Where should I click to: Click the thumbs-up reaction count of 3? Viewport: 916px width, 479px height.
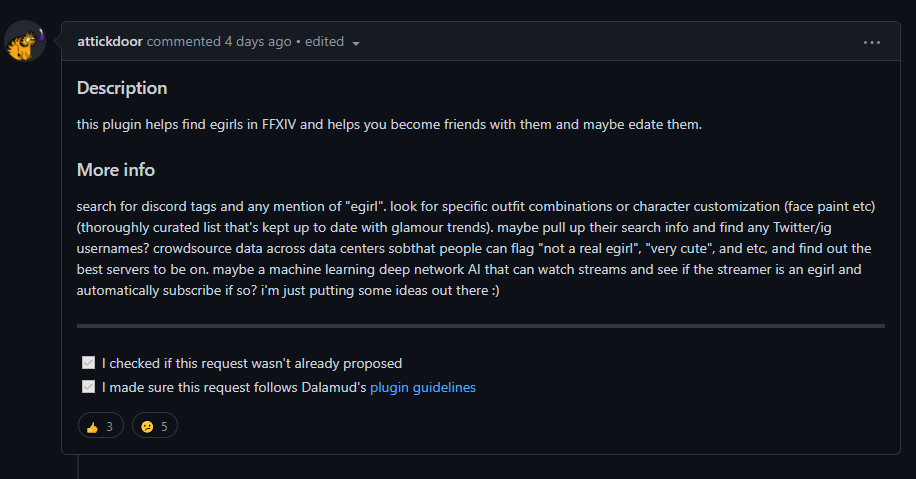(109, 427)
